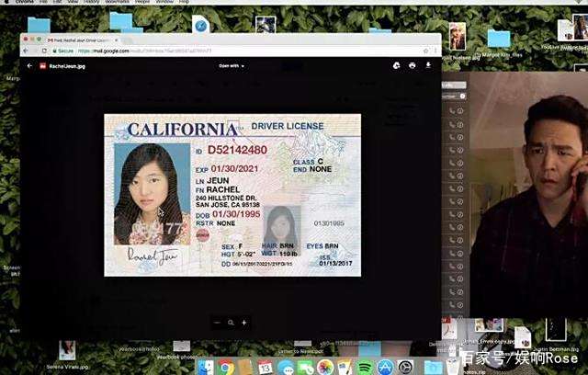Click the DOB value 01/30/1995

click(x=236, y=214)
